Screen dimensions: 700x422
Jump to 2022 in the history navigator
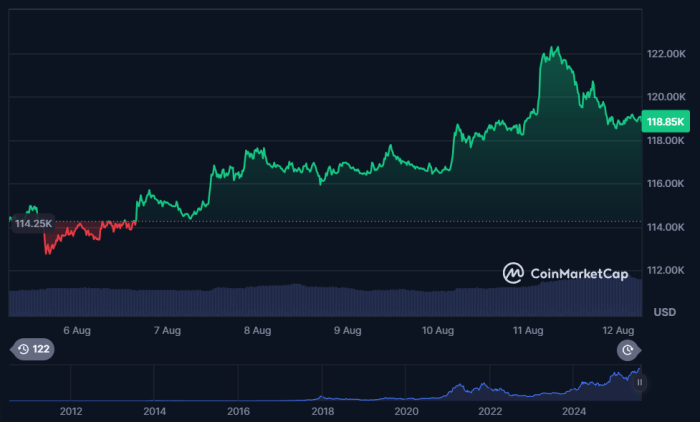point(490,411)
